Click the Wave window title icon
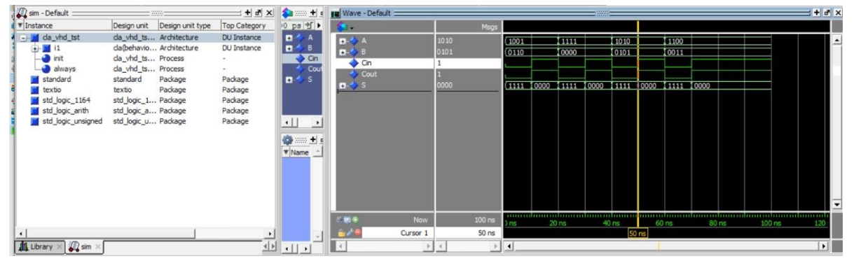This screenshot has width=868, height=261. [336, 13]
